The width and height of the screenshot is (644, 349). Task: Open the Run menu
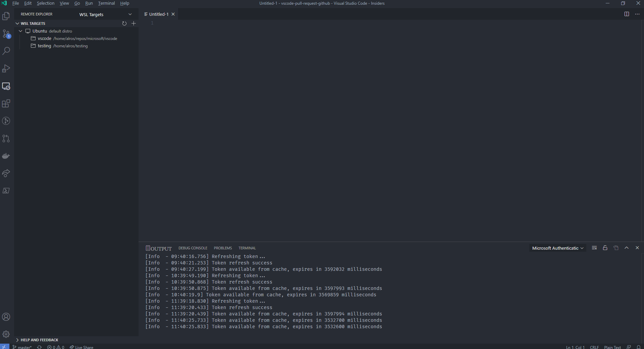point(89,3)
